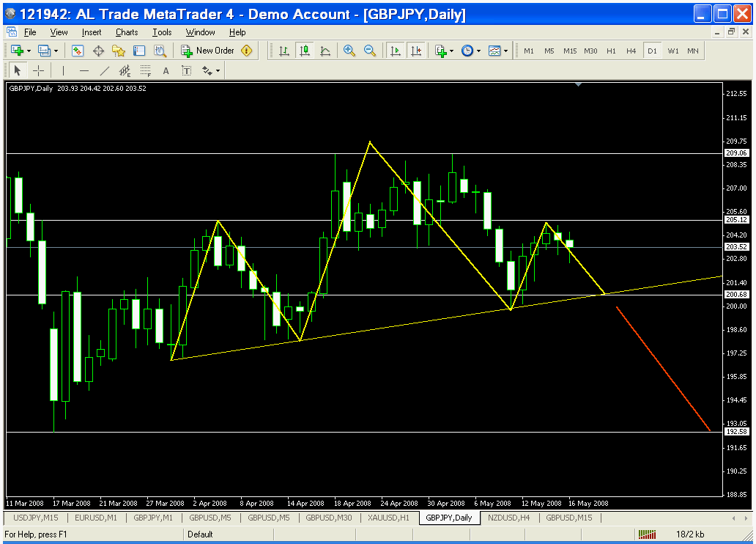Image resolution: width=756 pixels, height=544 pixels.
Task: Switch chart to bar chart mode
Action: point(283,51)
